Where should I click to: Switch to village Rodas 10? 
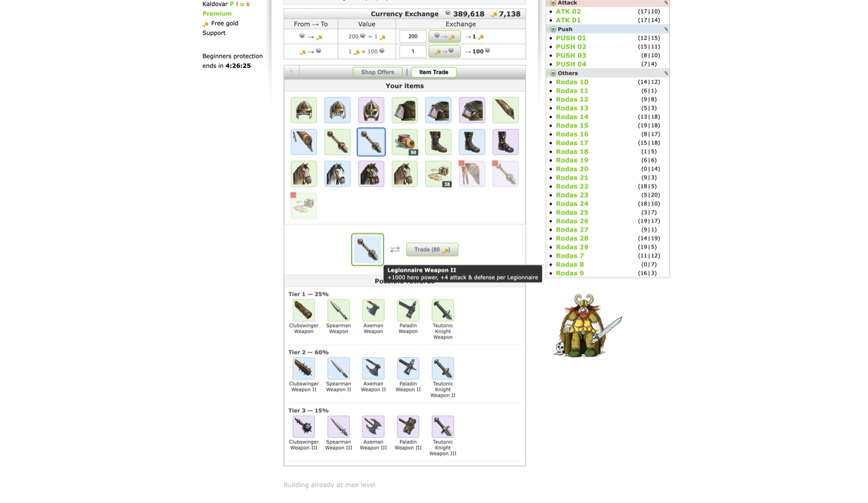pyautogui.click(x=572, y=82)
